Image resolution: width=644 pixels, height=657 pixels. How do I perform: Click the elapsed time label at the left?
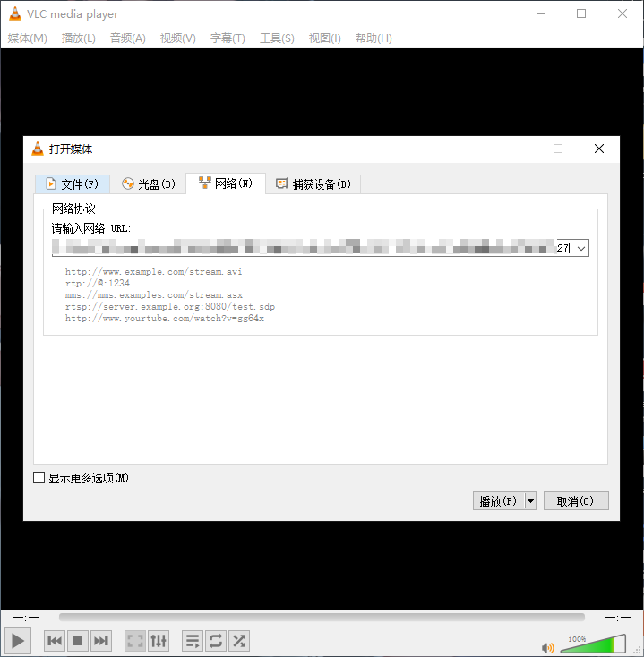[26, 618]
